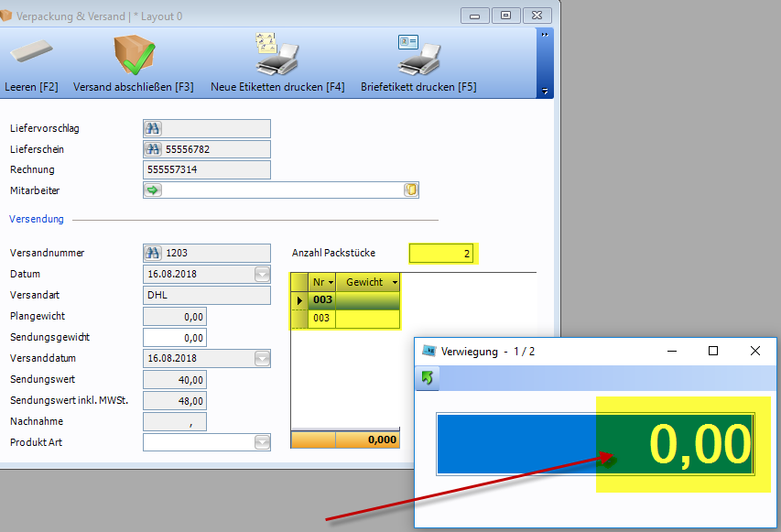Click the Leeren eraser icon

pyautogui.click(x=31, y=54)
